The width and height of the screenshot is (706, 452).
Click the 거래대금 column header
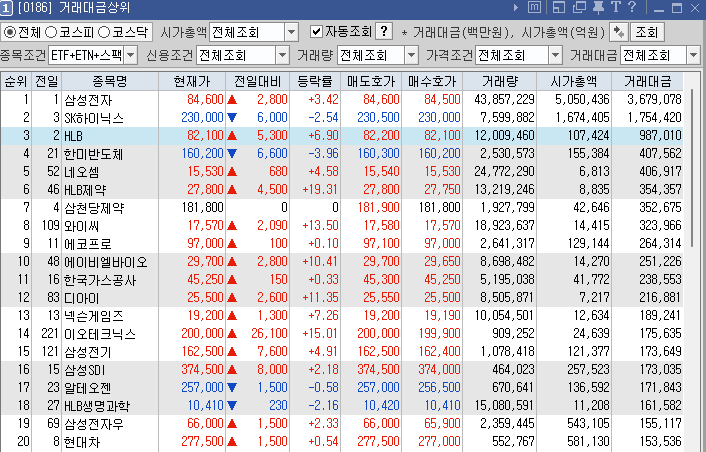pyautogui.click(x=647, y=81)
